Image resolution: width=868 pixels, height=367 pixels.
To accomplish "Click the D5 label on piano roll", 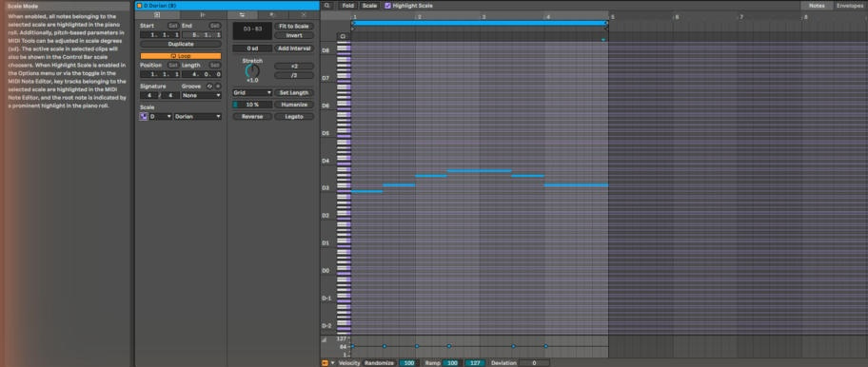I will coord(325,133).
